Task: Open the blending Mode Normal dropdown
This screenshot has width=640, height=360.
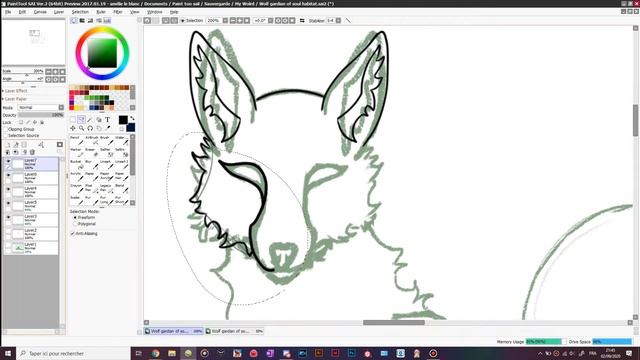Action: 41,108
